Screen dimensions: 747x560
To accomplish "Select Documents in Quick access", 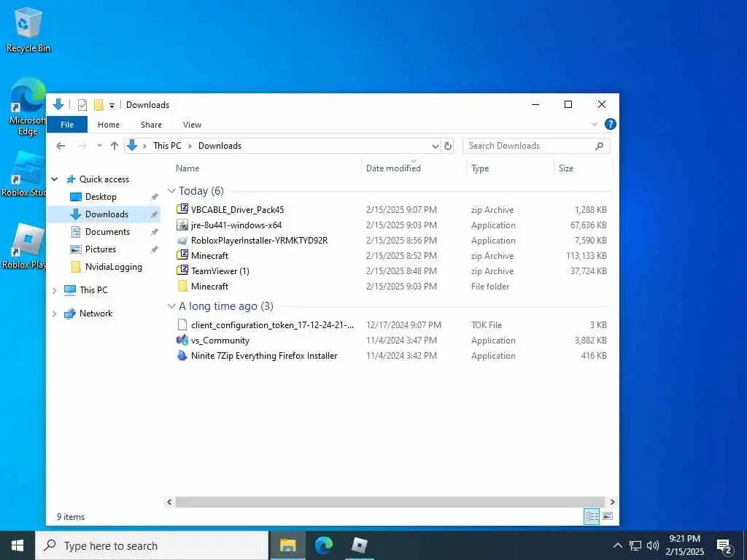I will pyautogui.click(x=107, y=232).
